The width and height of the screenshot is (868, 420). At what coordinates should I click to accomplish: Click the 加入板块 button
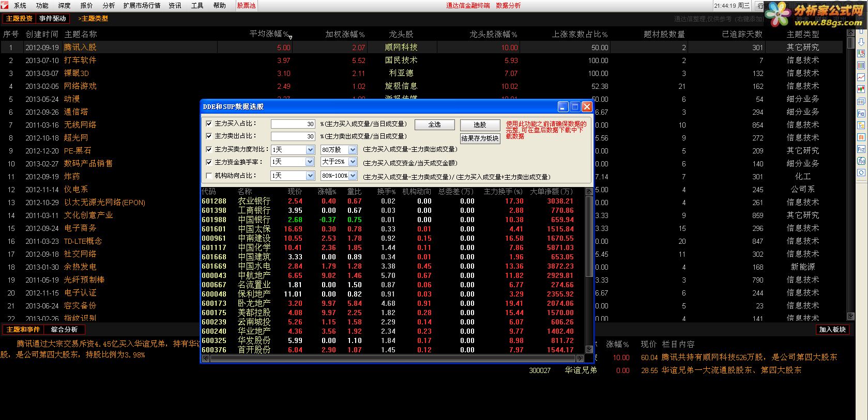[832, 330]
